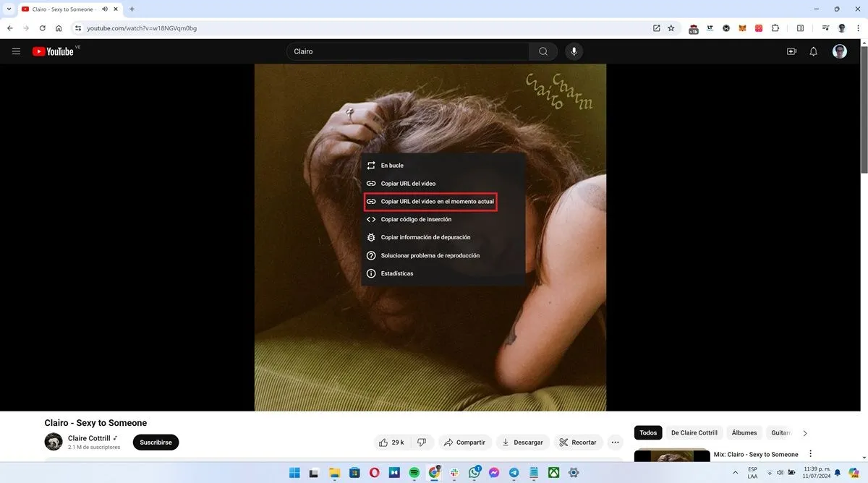
Task: Open the MetaMask fox extension icon
Action: coord(742,28)
